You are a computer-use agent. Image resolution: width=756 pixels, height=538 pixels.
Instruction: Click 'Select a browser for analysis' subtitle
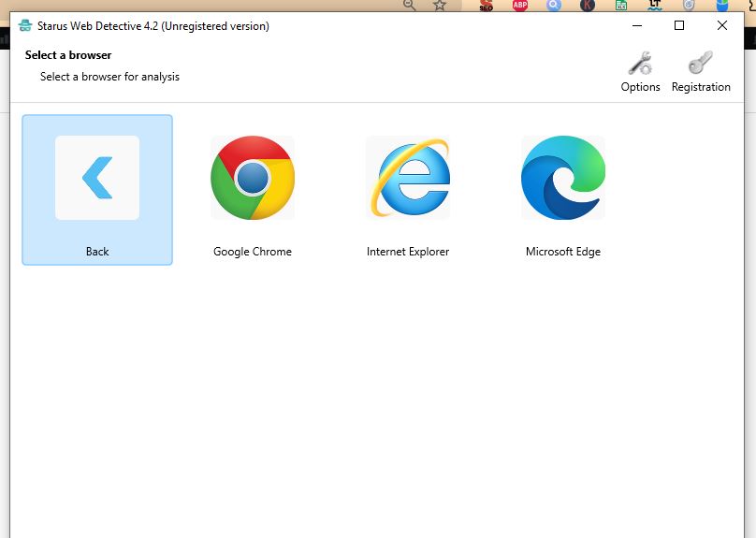click(x=109, y=77)
